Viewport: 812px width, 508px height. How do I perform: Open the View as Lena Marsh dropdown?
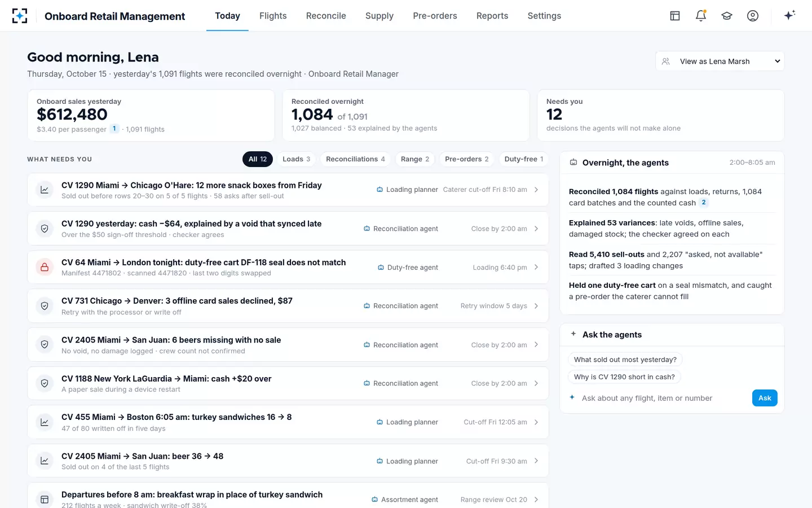720,61
